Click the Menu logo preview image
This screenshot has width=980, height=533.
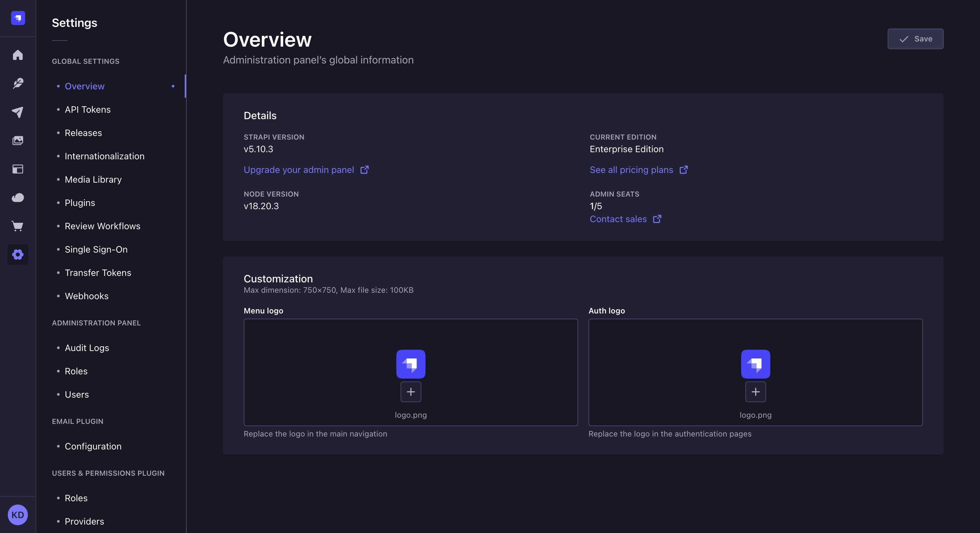(411, 364)
